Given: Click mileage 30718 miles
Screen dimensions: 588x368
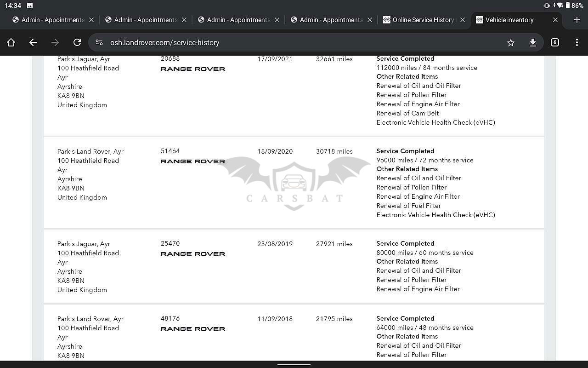Looking at the screenshot, I should coord(334,151).
